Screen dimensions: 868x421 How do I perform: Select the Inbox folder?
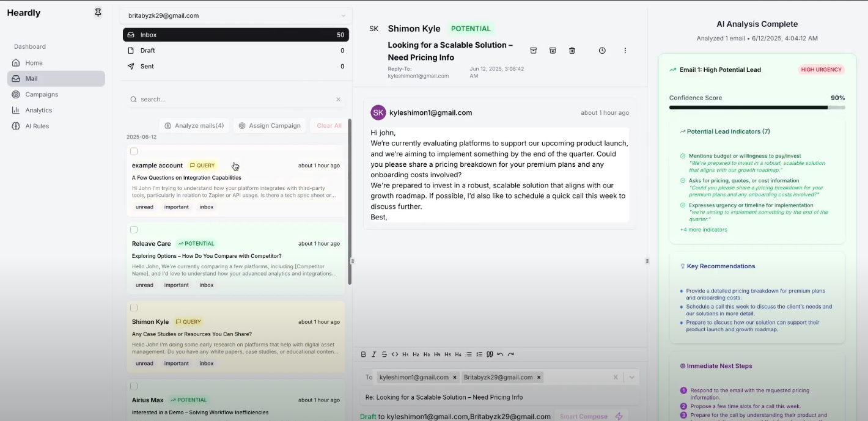(x=236, y=35)
